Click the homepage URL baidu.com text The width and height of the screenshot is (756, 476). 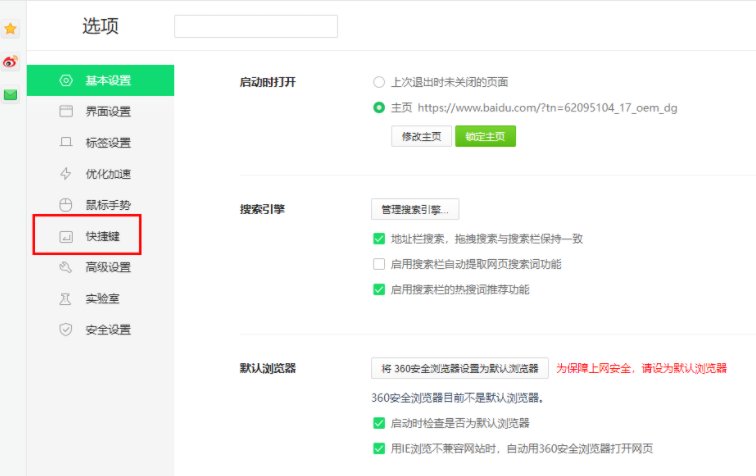(547, 108)
